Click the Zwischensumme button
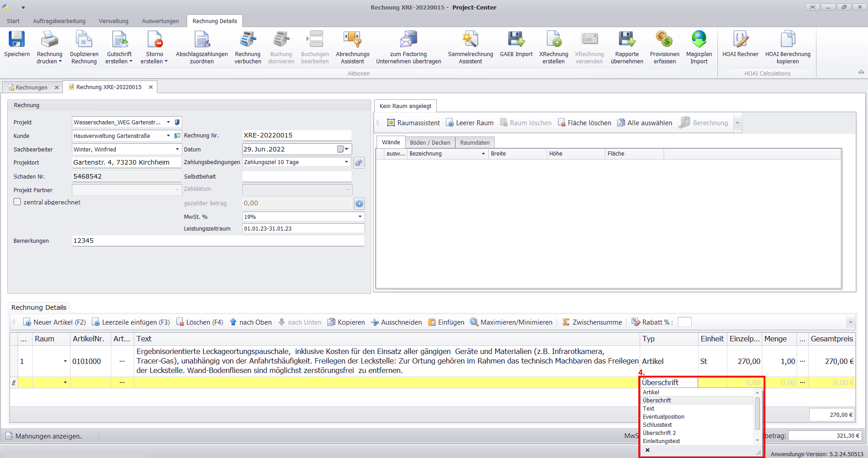The image size is (868, 458). pos(592,322)
